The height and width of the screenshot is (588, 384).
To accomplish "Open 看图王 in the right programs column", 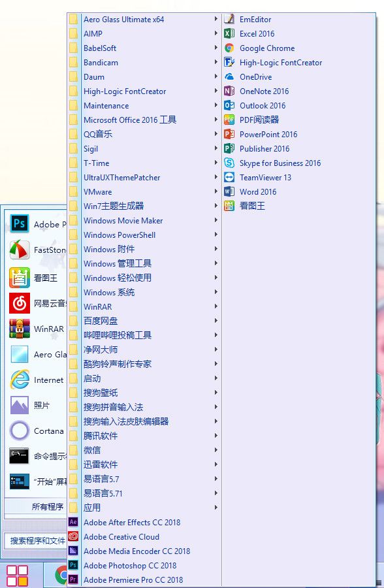I will pos(298,206).
